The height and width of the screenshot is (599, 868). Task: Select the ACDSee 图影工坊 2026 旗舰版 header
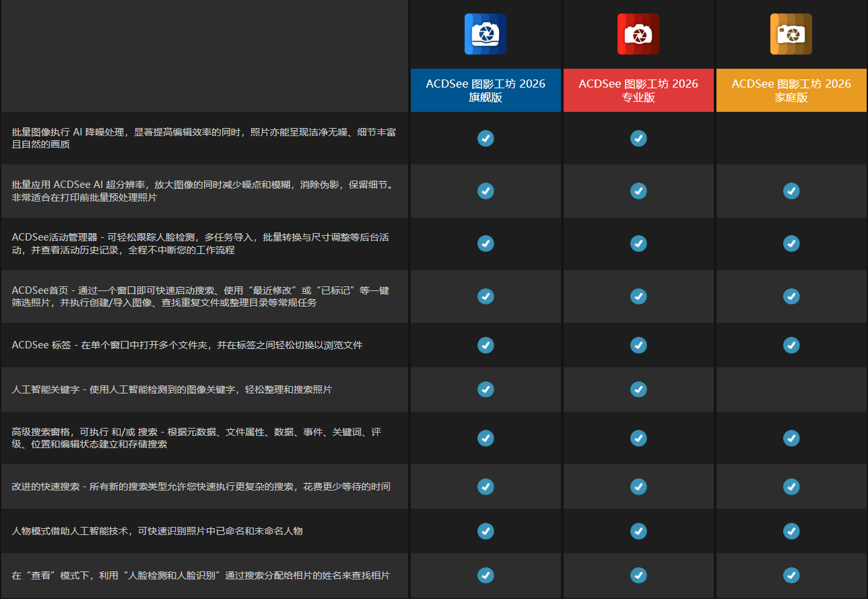pos(486,90)
